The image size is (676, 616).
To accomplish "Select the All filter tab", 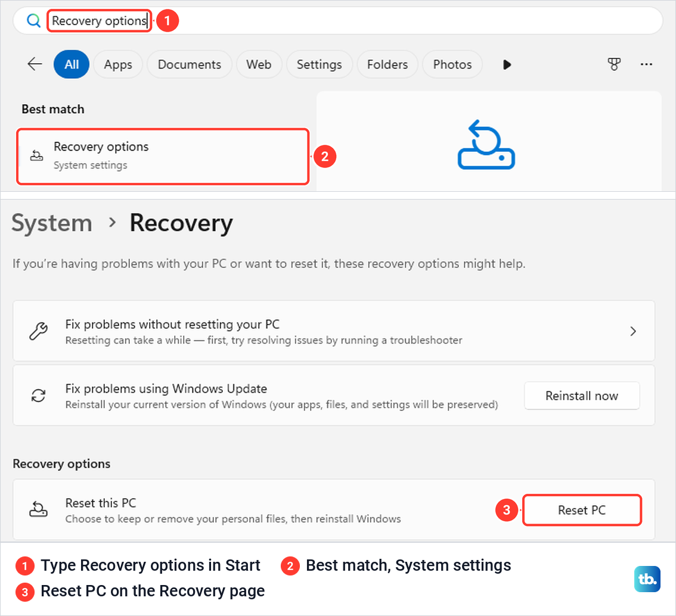I will coord(72,64).
